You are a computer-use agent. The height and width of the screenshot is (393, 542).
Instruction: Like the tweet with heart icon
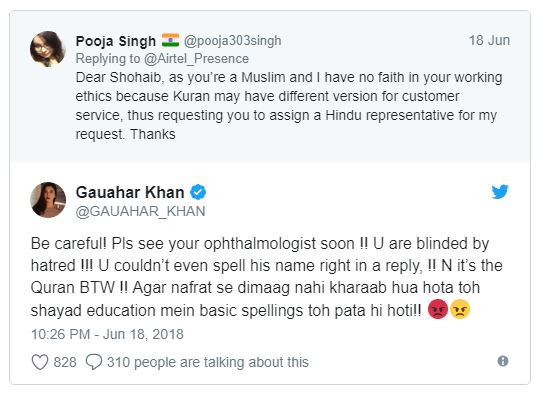click(40, 362)
